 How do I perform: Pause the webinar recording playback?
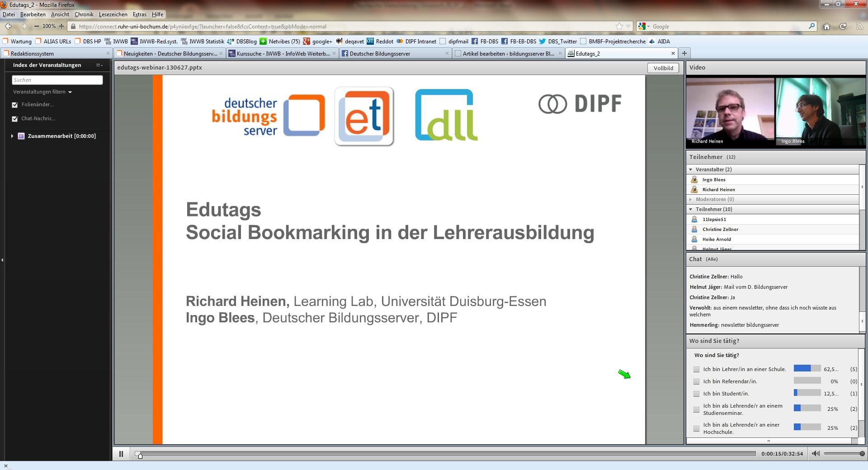click(x=121, y=454)
